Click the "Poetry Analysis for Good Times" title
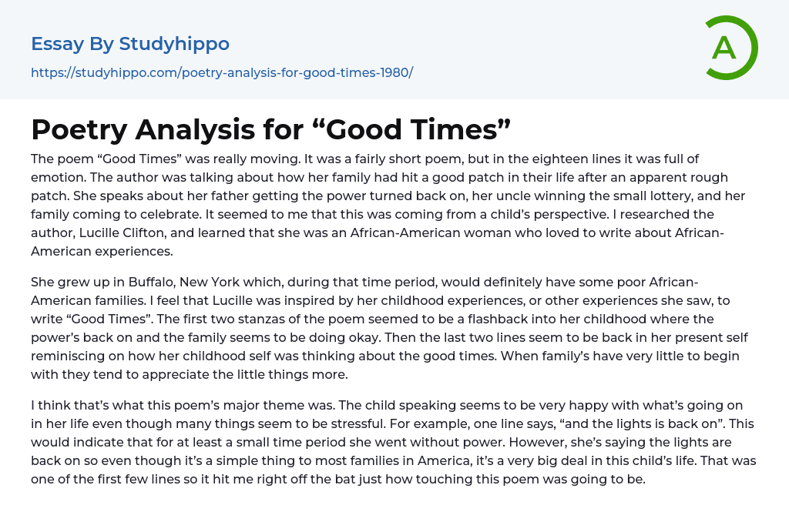Viewport: 789px width, 532px height. pyautogui.click(x=271, y=129)
